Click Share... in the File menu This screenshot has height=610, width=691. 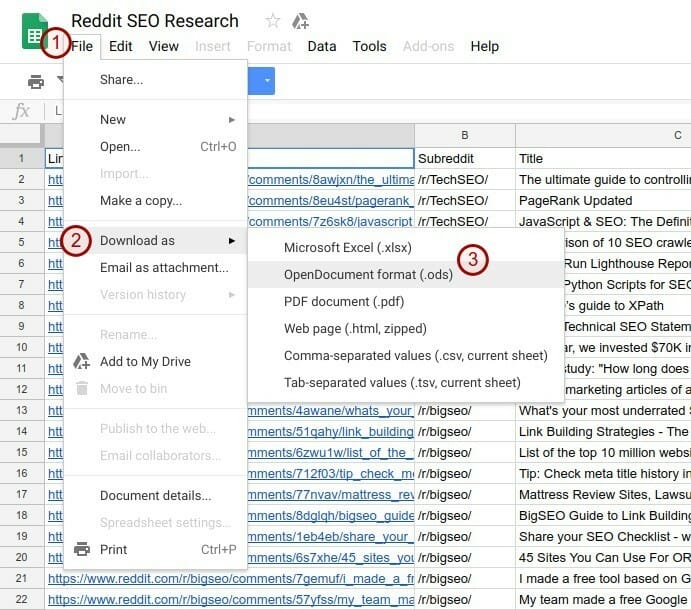click(121, 80)
